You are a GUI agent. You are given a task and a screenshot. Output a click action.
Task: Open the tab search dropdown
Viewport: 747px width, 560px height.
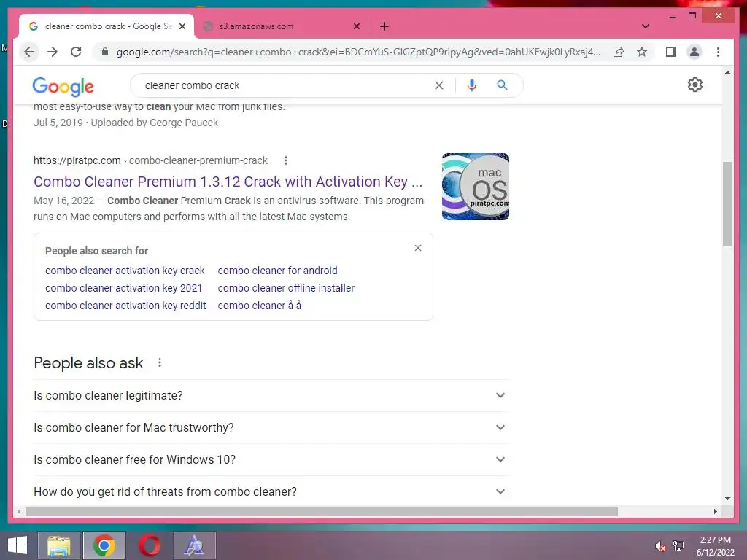pos(646,26)
